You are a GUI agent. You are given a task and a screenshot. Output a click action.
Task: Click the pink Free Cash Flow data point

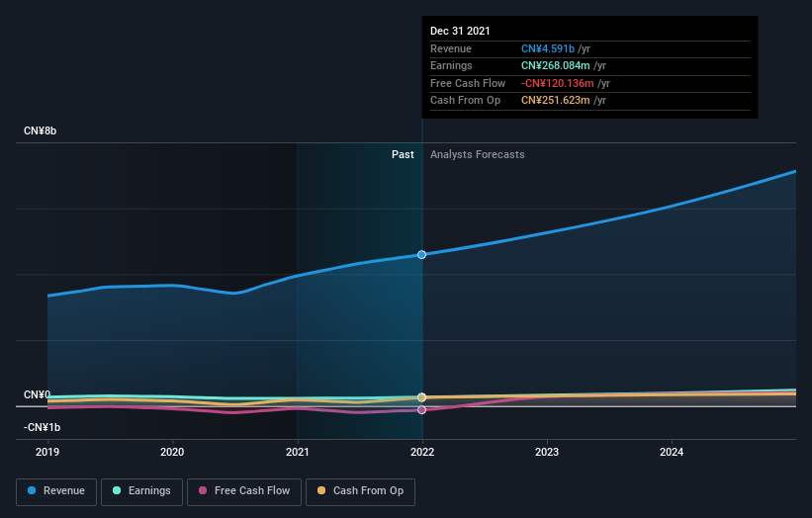point(422,410)
